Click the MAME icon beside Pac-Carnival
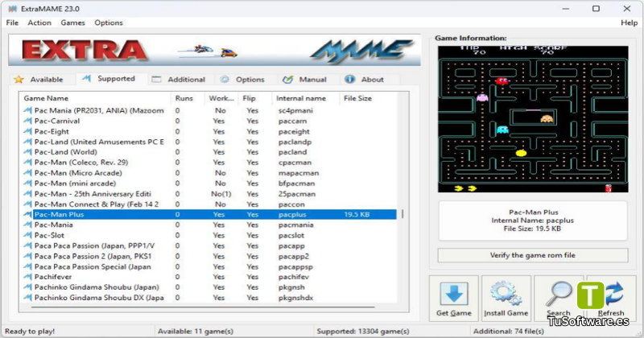The width and height of the screenshot is (644, 338). tap(27, 122)
